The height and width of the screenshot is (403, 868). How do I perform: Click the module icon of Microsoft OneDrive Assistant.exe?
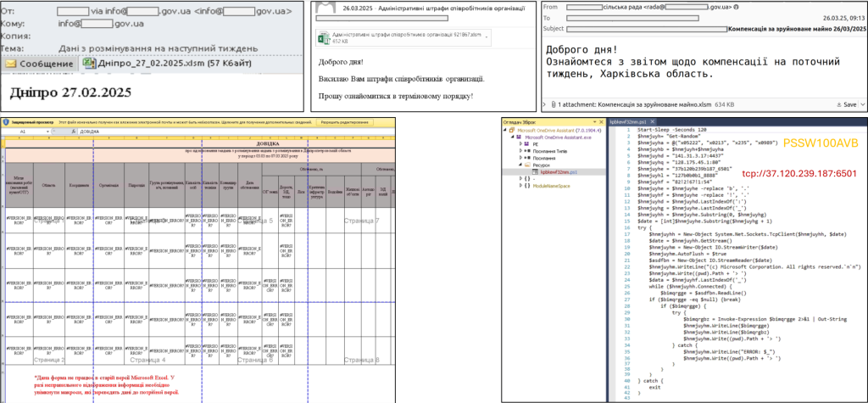pyautogui.click(x=518, y=137)
